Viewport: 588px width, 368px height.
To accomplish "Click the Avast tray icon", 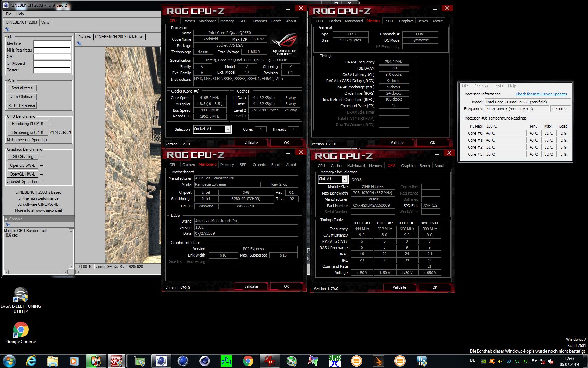I will [x=492, y=361].
